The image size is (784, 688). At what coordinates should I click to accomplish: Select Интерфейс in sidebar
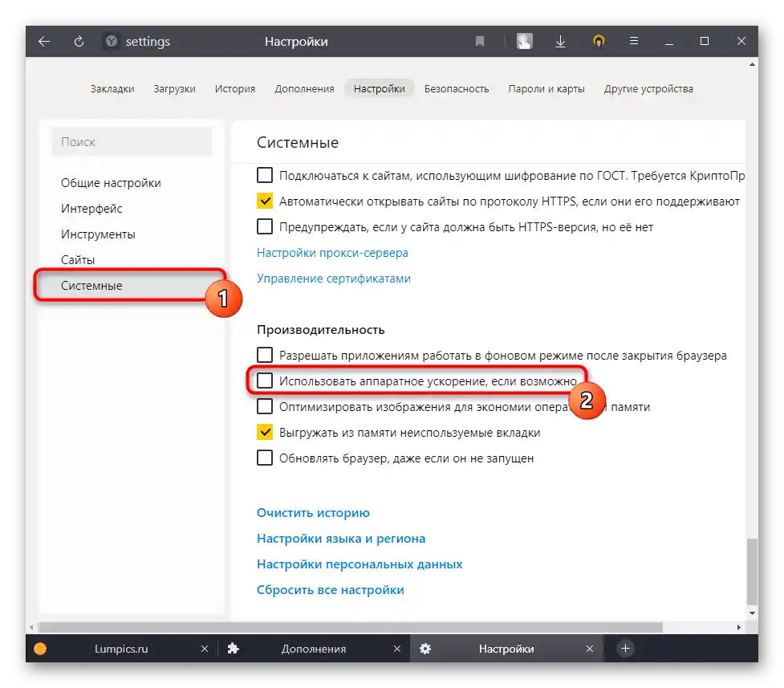91,208
